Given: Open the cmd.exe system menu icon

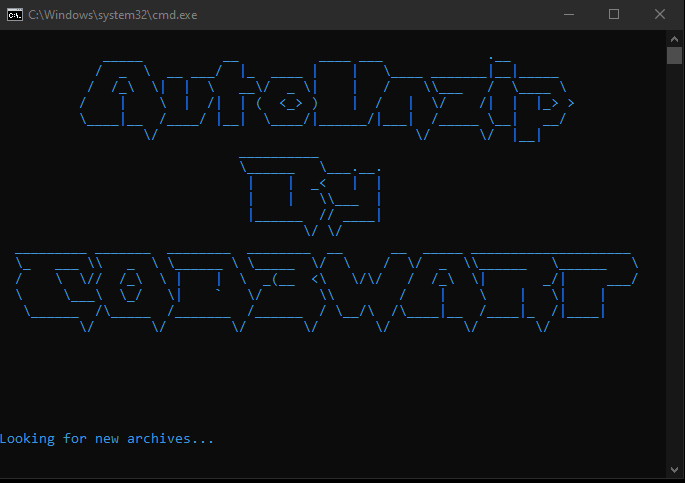Looking at the screenshot, I should 14,15.
